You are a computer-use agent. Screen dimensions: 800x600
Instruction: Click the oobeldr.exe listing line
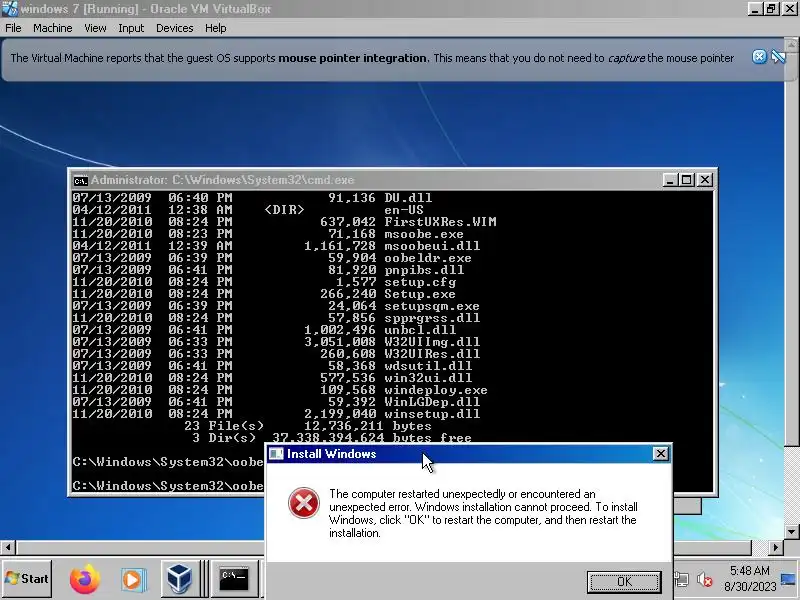272,258
